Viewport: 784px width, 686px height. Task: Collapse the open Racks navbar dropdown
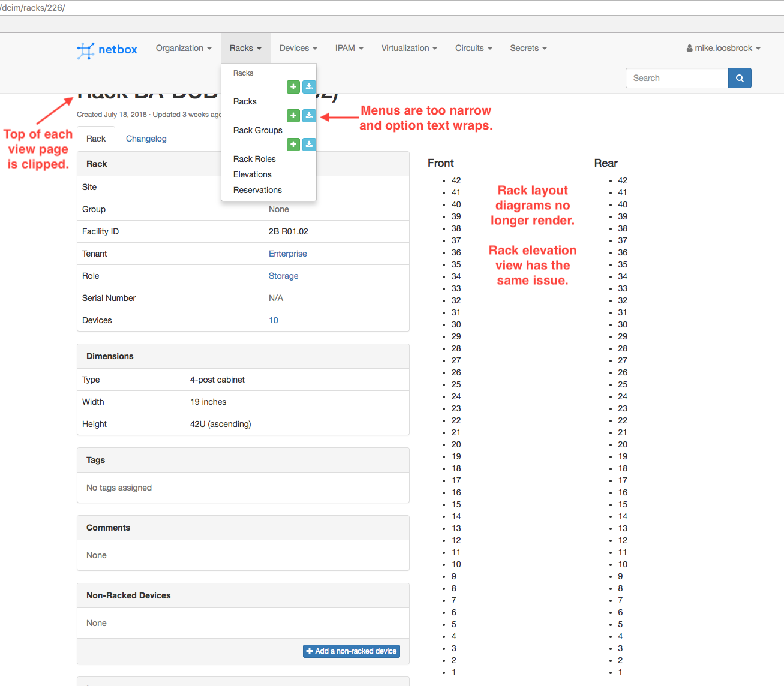coord(245,48)
